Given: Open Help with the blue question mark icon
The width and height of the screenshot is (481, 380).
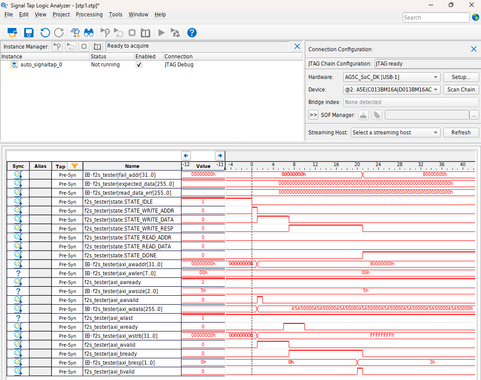Looking at the screenshot, I should tap(192, 33).
